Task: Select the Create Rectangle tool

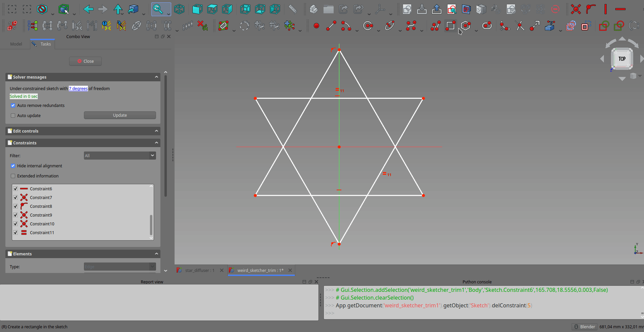Action: 450,26
